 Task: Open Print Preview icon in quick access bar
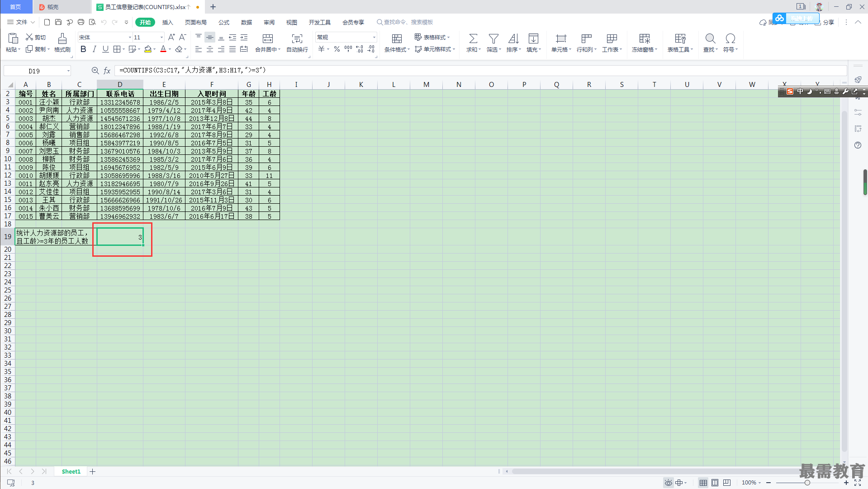[92, 22]
